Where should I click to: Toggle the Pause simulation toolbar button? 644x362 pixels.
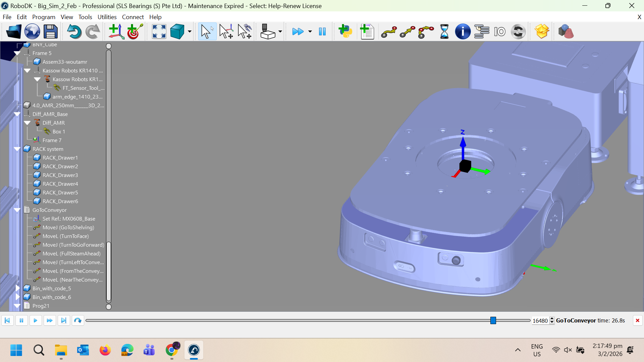click(x=322, y=32)
